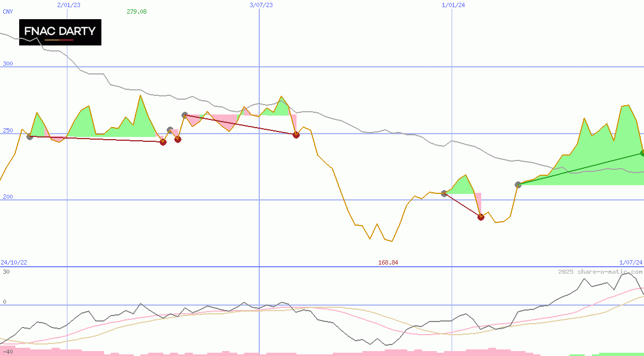The height and width of the screenshot is (356, 644).
Task: Click the 24/10/22 start date label
Action: pyautogui.click(x=14, y=263)
